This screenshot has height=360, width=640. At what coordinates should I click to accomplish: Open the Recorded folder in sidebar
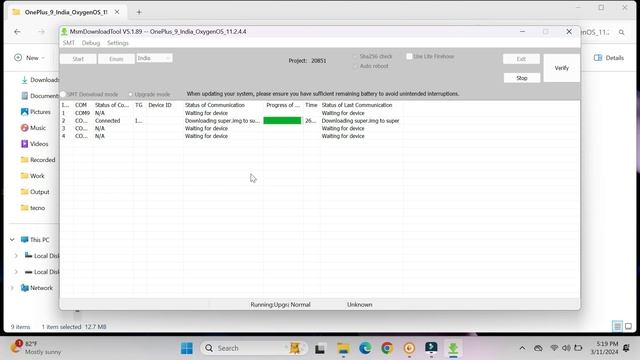38,160
